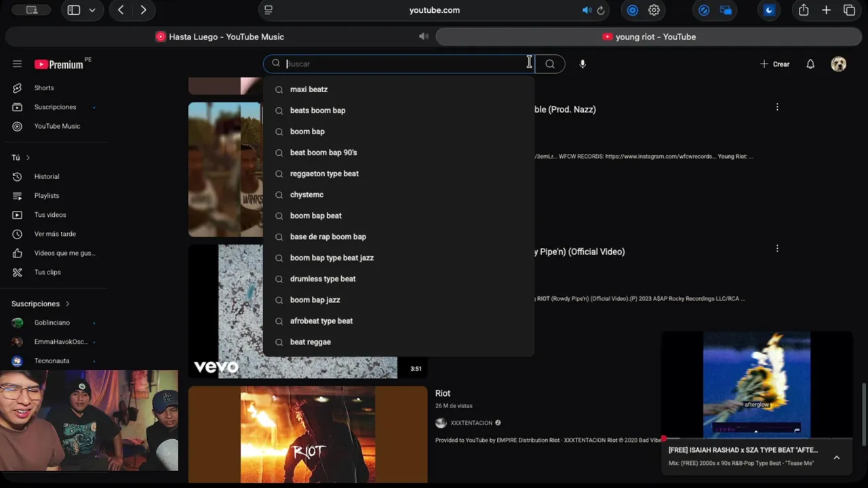
Task: Open a new Safari tab with plus
Action: click(826, 10)
